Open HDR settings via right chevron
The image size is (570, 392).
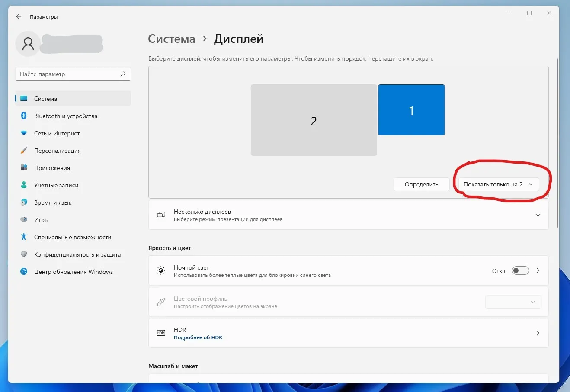[538, 333]
